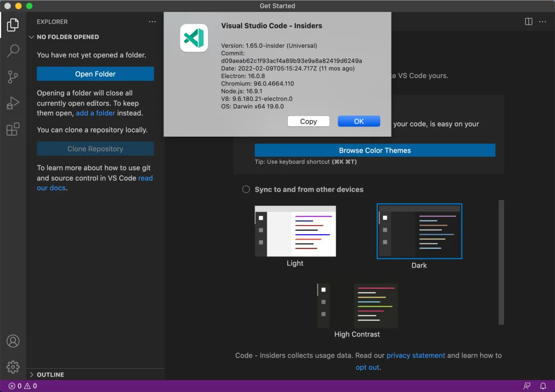Click the Version 1.65.0-insider text

coord(269,46)
